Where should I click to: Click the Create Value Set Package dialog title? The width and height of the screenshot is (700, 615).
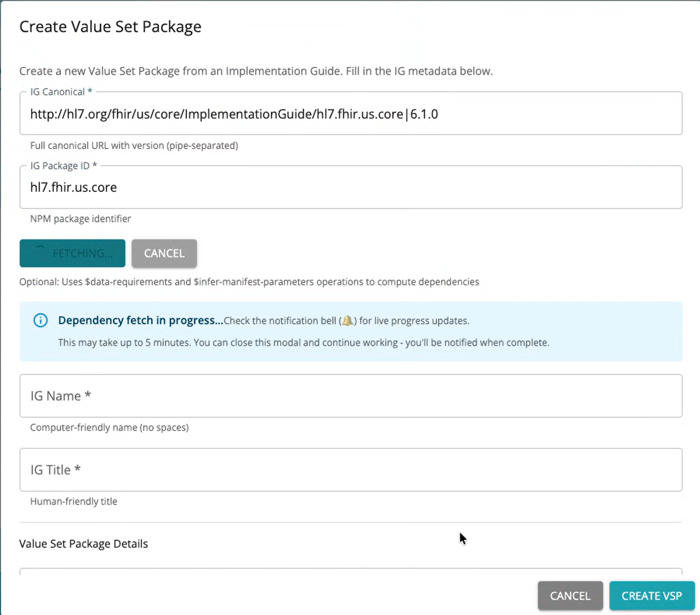pyautogui.click(x=110, y=26)
